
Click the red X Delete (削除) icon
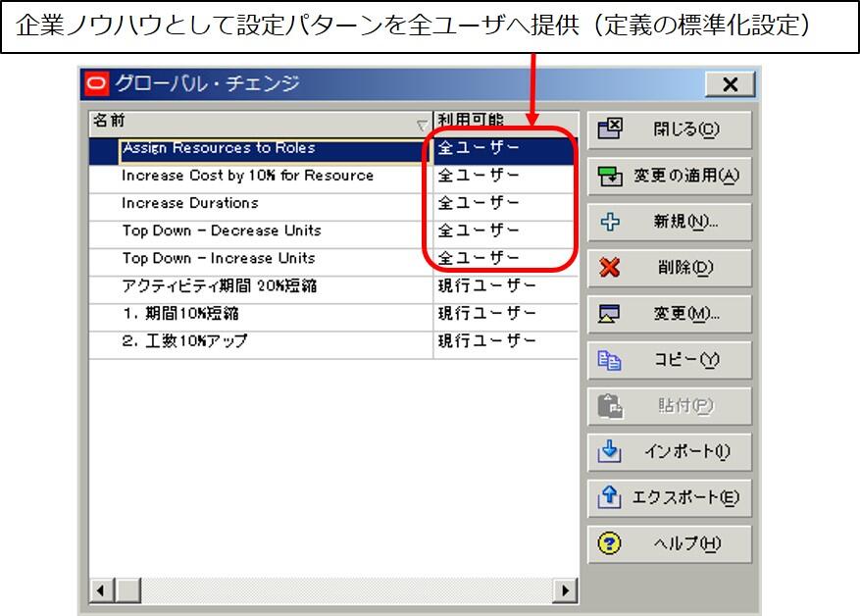click(610, 268)
